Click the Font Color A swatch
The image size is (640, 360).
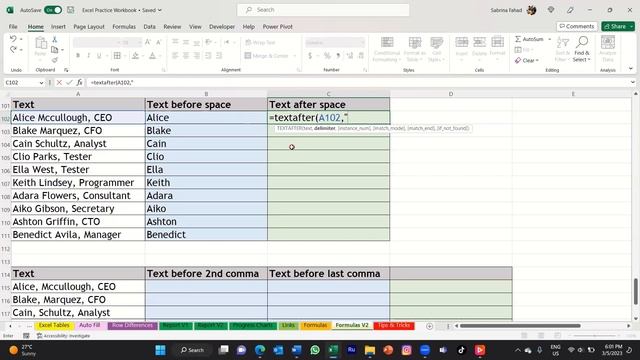coord(152,56)
